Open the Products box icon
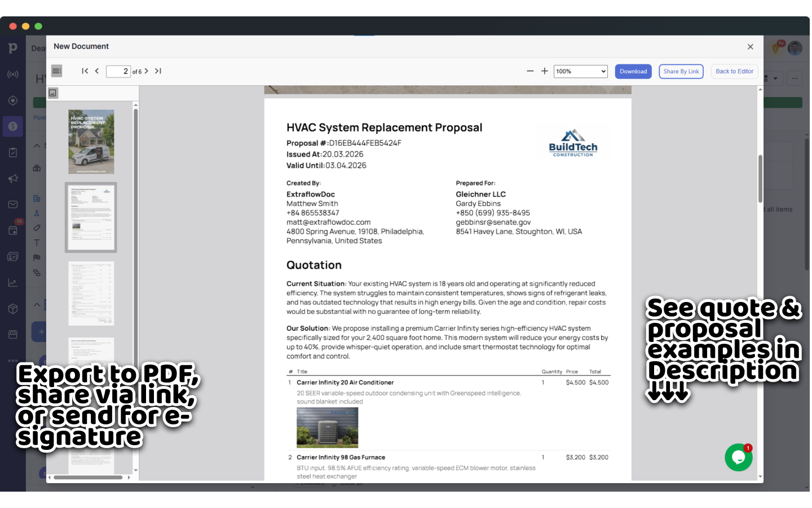Image resolution: width=812 pixels, height=508 pixels. [13, 308]
